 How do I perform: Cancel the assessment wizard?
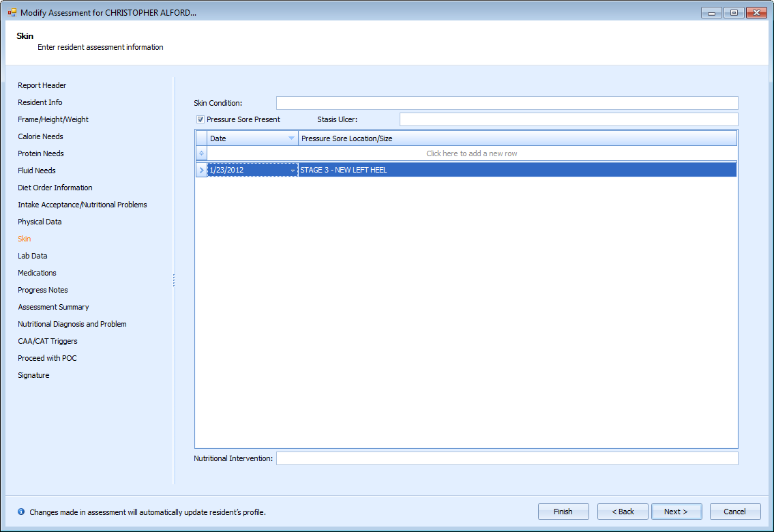[x=735, y=512]
